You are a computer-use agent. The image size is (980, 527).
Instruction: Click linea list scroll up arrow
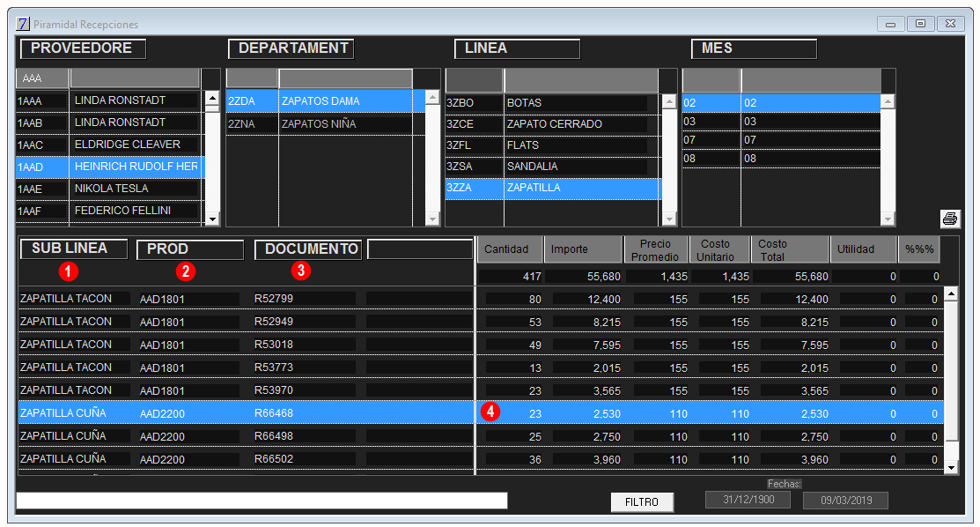tap(669, 101)
